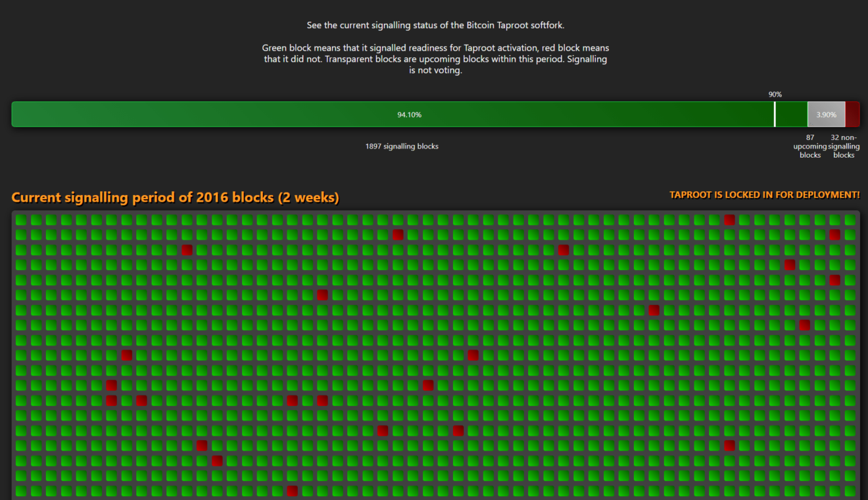868x500 pixels.
Task: Click the "Current signalling period of 2016 blocks" heading
Action: click(x=176, y=198)
